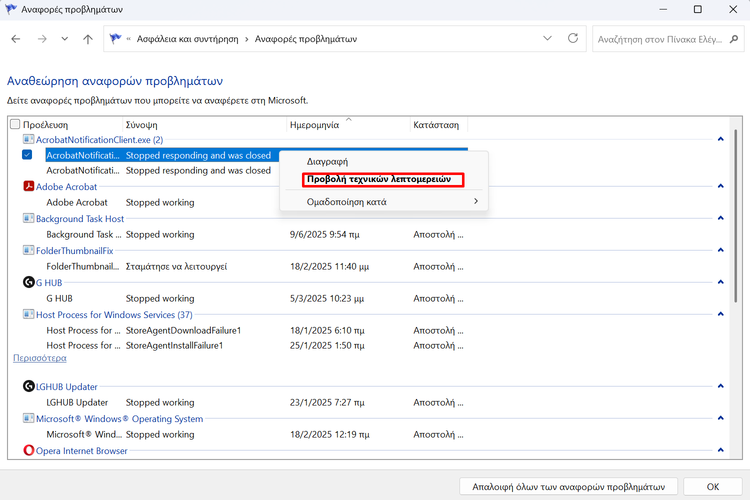Click the OK button
Screen dimensions: 750x500
point(713,487)
